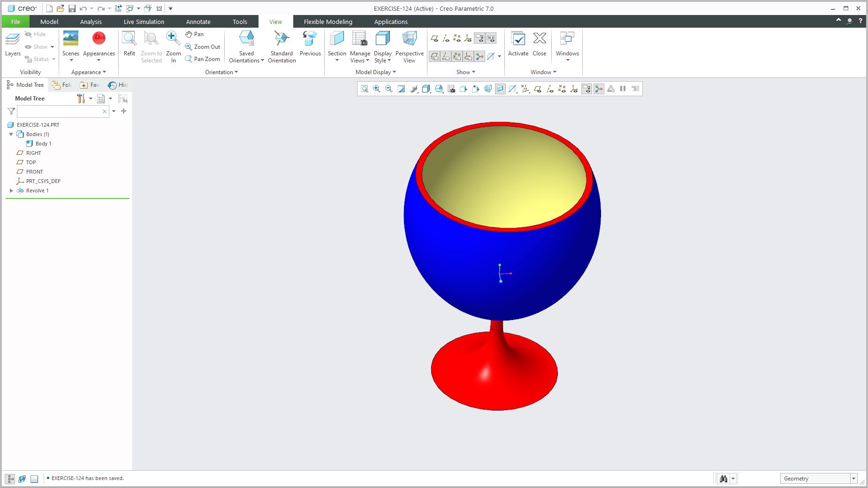
Task: Return to the Previous orientation
Action: (310, 44)
